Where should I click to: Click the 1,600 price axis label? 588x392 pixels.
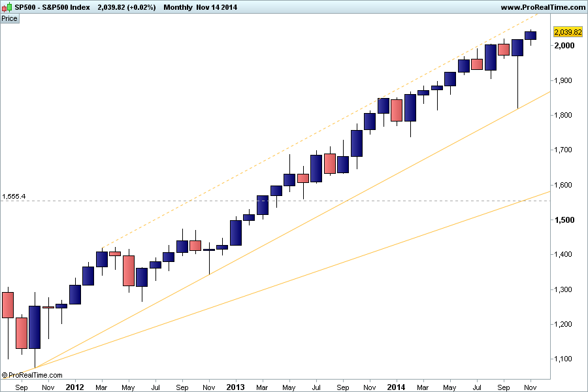tap(564, 185)
